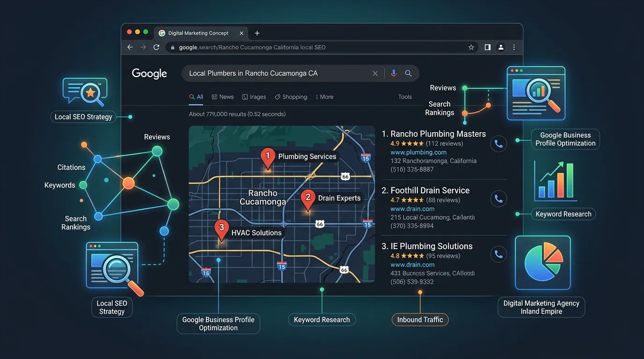Open the browser three-dot menu
This screenshot has height=359, width=644.
click(514, 47)
